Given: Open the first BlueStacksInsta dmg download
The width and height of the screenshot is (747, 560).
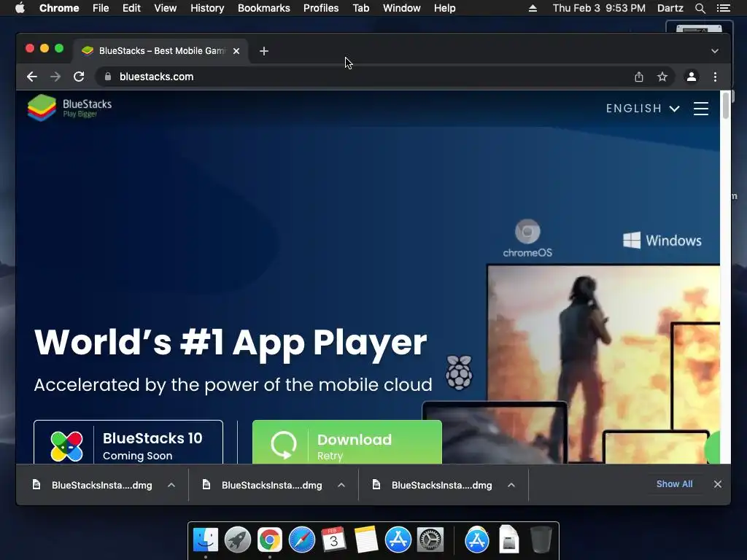Looking at the screenshot, I should 93,485.
